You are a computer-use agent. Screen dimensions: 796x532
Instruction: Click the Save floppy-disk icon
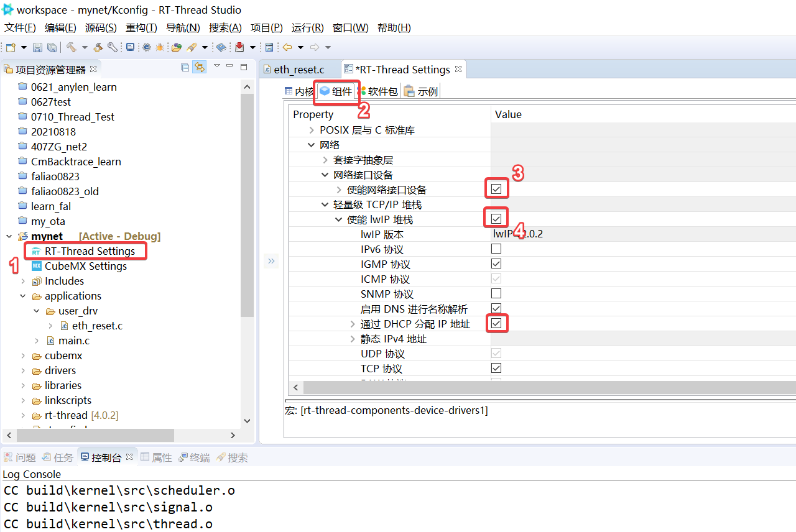tap(37, 47)
